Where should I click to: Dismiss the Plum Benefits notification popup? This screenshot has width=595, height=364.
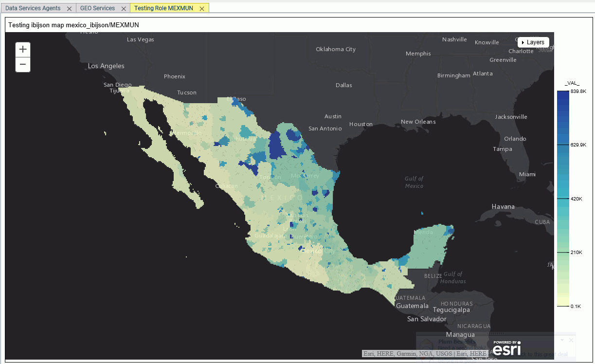pos(571,340)
